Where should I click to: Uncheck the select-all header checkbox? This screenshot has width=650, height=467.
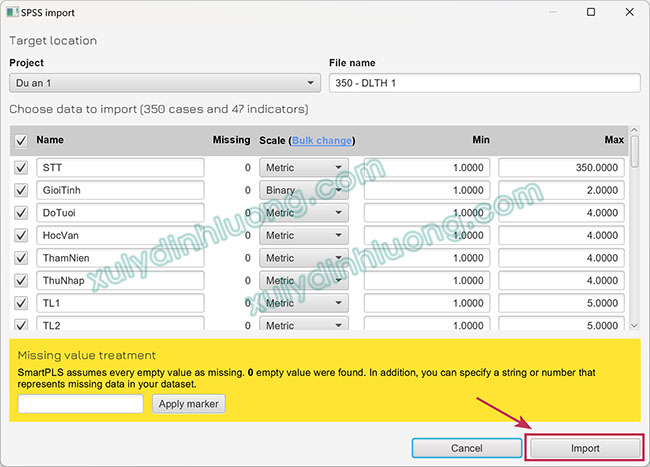pos(21,141)
